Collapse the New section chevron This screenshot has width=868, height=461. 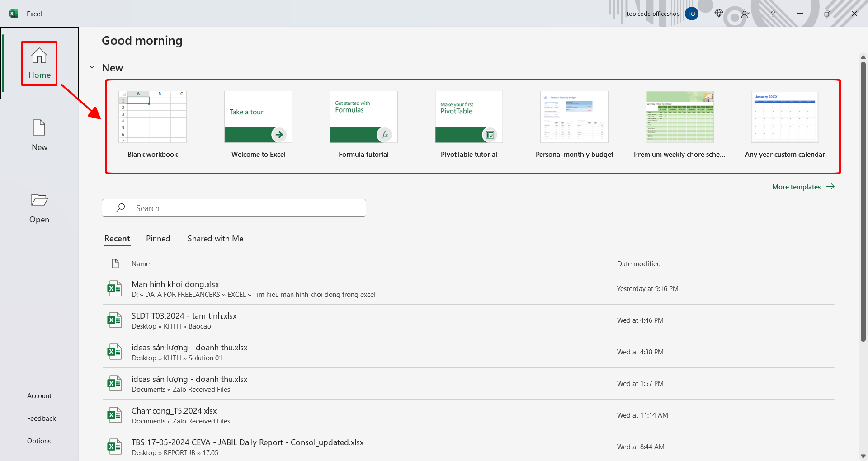[92, 67]
